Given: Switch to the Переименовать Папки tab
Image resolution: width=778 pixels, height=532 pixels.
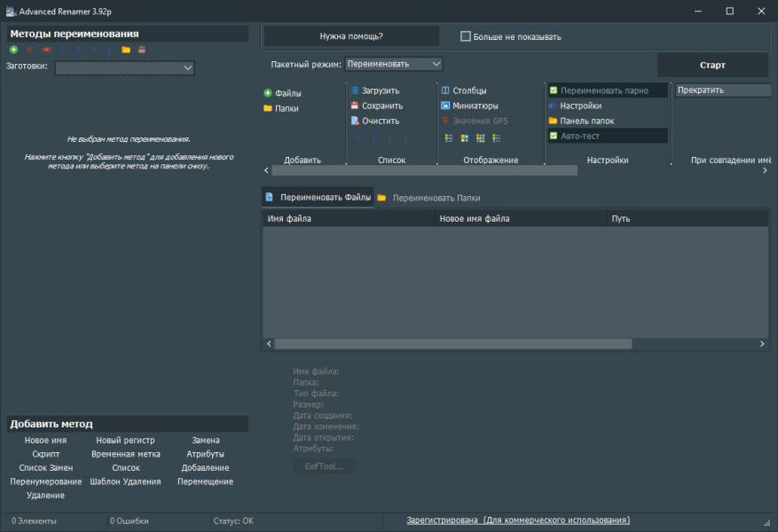Looking at the screenshot, I should coord(428,198).
